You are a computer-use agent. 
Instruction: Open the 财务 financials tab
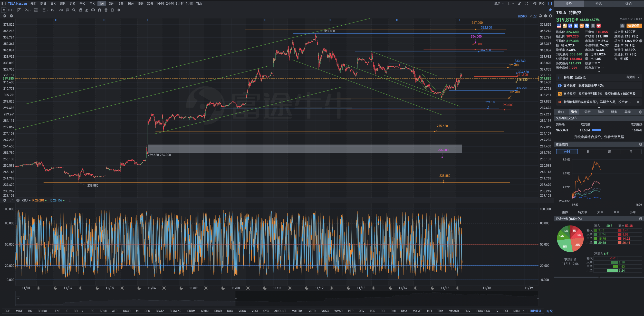point(614,112)
